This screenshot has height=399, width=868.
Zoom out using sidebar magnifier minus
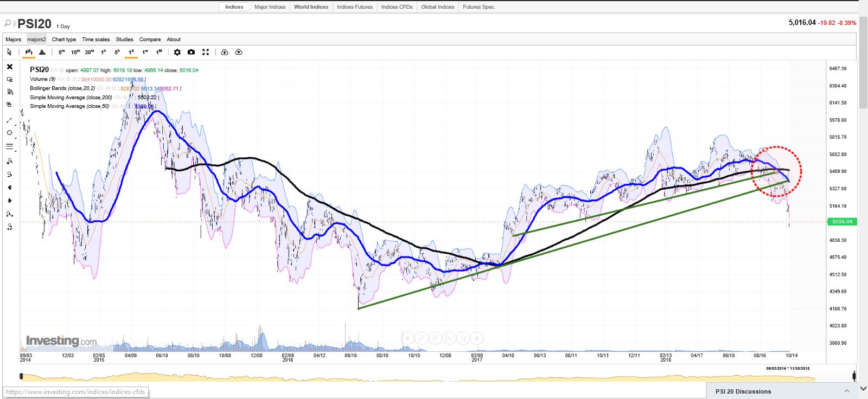tap(9, 174)
